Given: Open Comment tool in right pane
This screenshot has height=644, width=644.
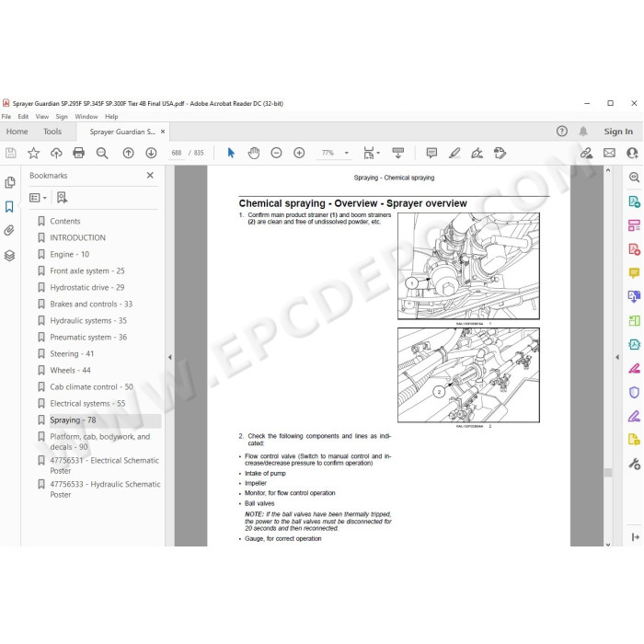Looking at the screenshot, I should point(634,272).
